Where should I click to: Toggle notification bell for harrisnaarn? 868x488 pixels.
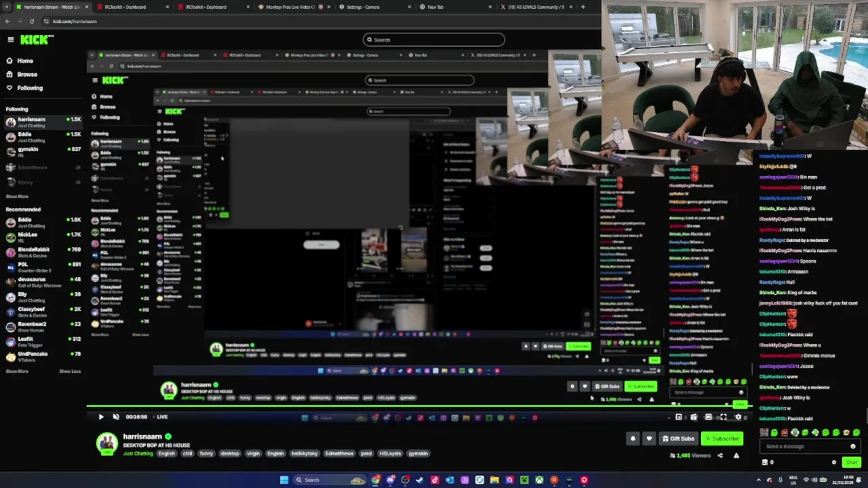tap(633, 439)
